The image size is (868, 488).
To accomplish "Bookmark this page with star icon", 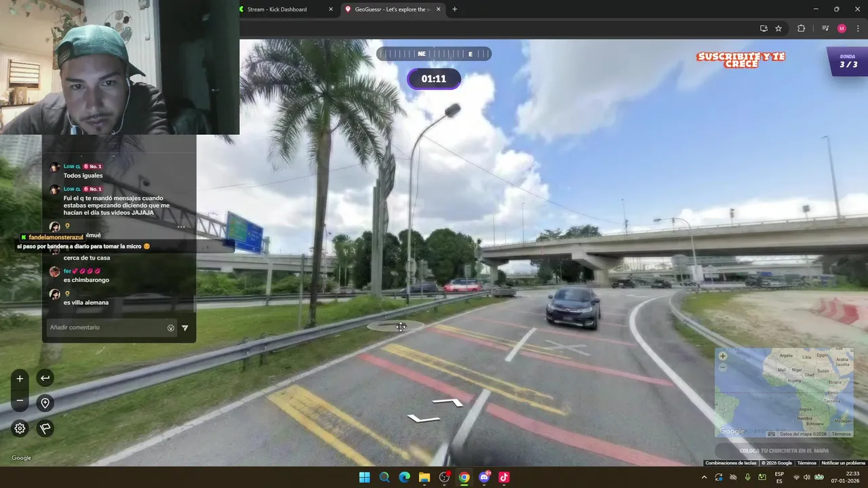I will (x=778, y=28).
